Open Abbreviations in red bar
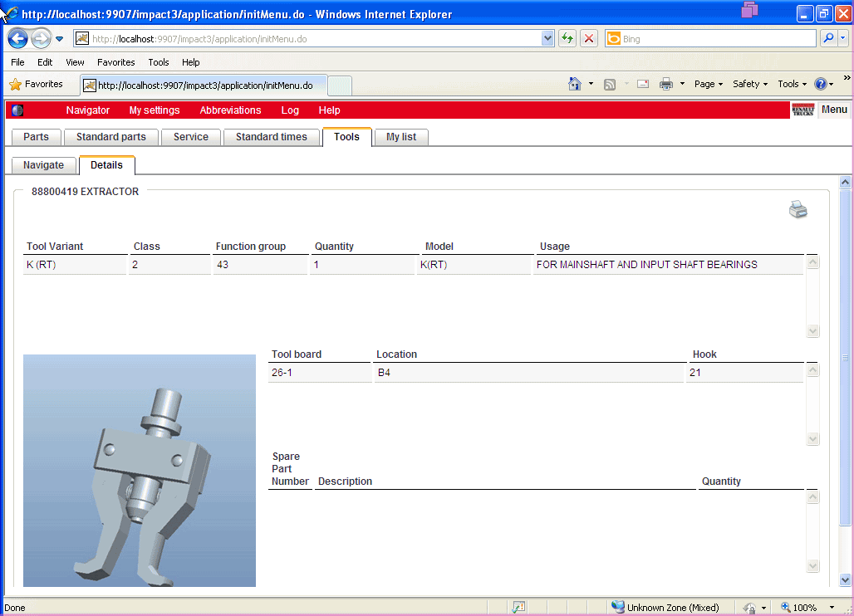The height and width of the screenshot is (616, 854). point(230,110)
